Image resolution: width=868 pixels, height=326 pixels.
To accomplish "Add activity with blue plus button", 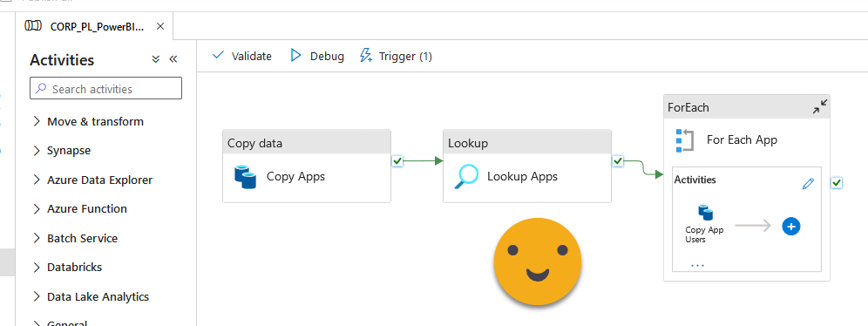I will coord(791,226).
